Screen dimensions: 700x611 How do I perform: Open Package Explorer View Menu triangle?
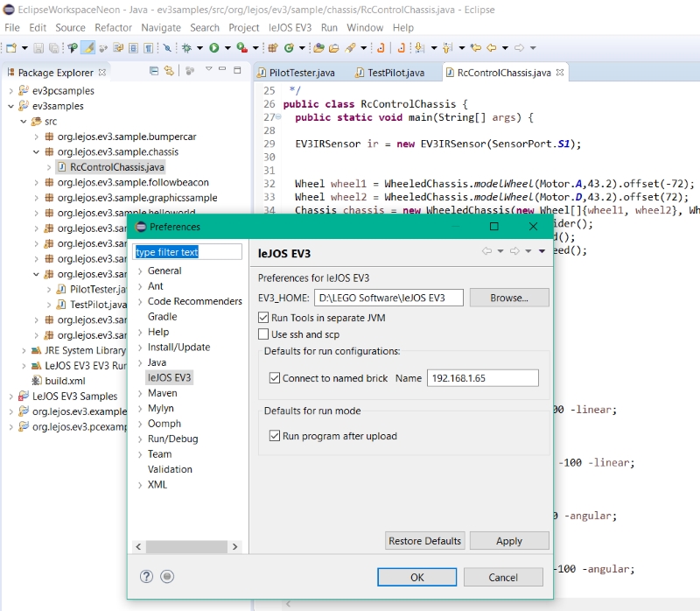[x=208, y=69]
